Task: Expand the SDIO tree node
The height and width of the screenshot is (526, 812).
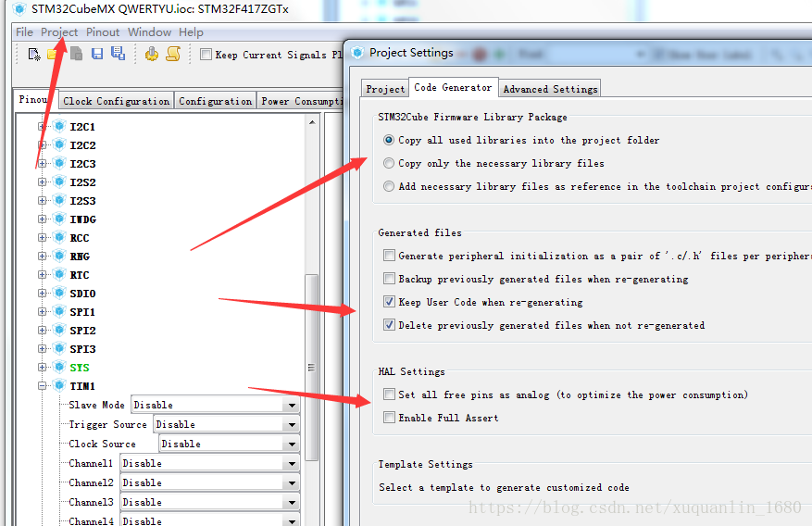Action: click(42, 293)
